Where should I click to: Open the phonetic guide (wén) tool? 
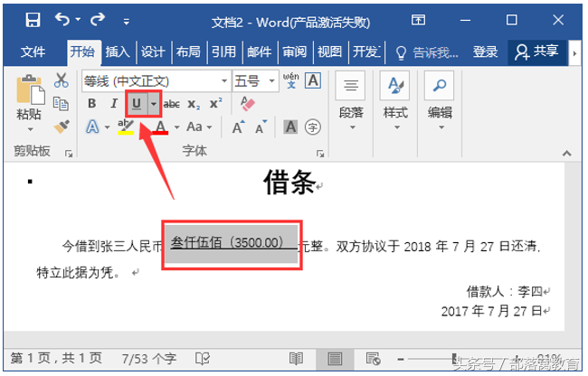coord(291,80)
